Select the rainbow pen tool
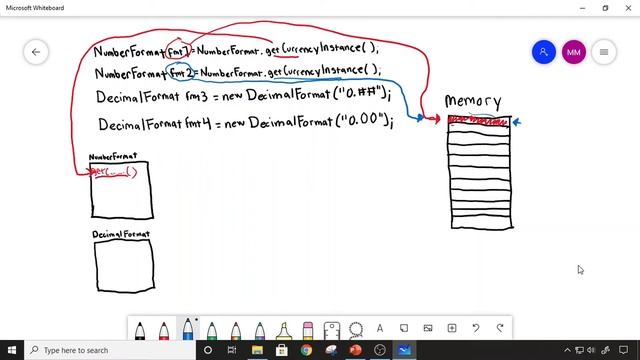This screenshot has width=640, height=360. tap(236, 331)
